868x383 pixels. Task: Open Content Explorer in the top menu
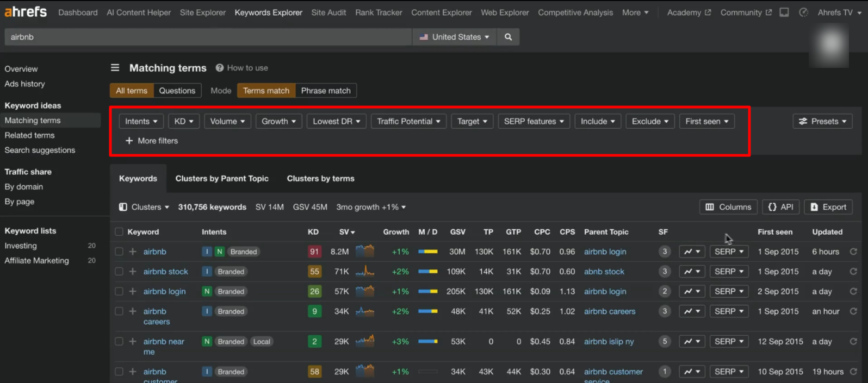(x=442, y=12)
